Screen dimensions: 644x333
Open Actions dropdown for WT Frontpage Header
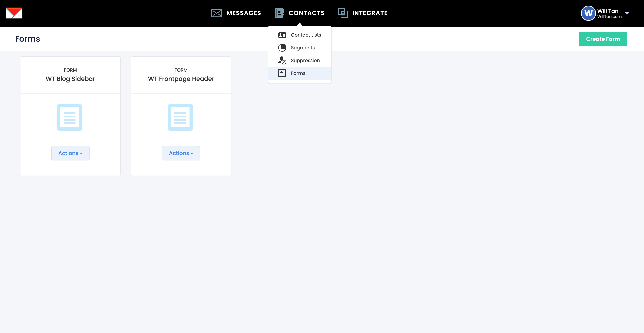181,153
